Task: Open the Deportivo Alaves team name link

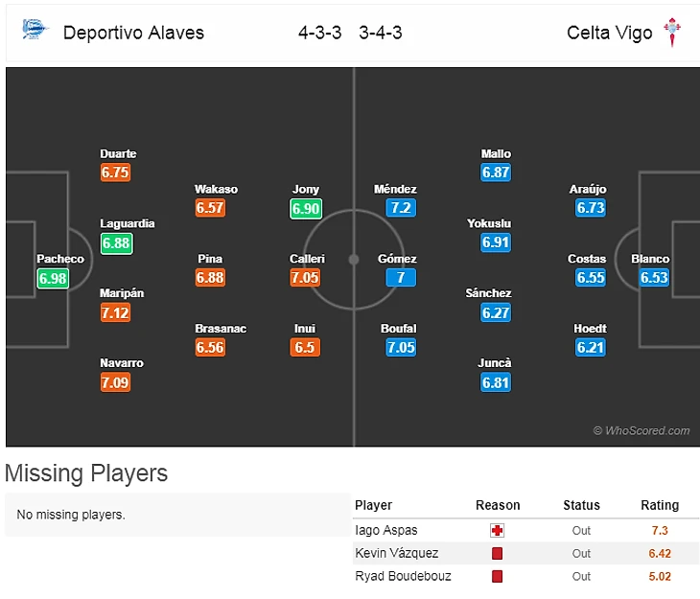Action: (x=133, y=33)
